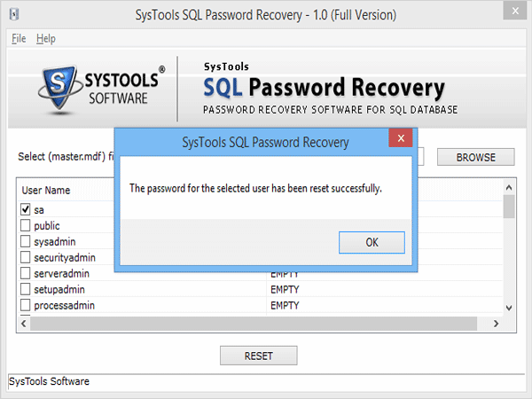Click the vertical scrollbar thumb
This screenshot has width=532, height=399.
[509, 207]
